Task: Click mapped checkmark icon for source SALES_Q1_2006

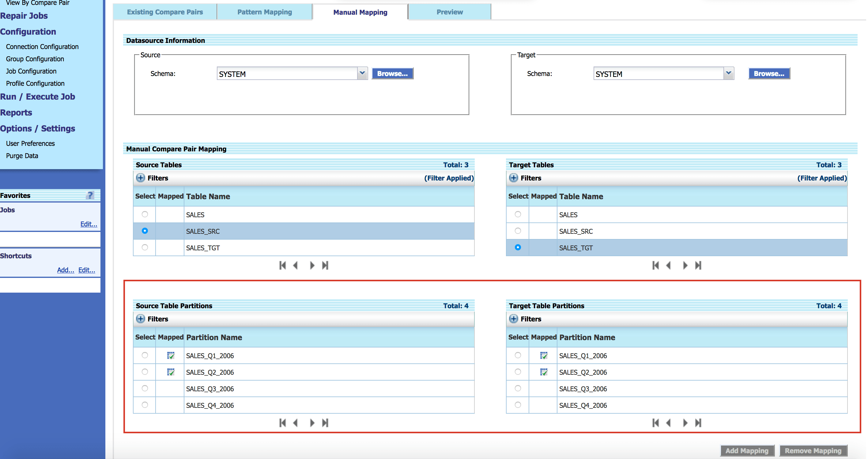Action: pyautogui.click(x=171, y=355)
